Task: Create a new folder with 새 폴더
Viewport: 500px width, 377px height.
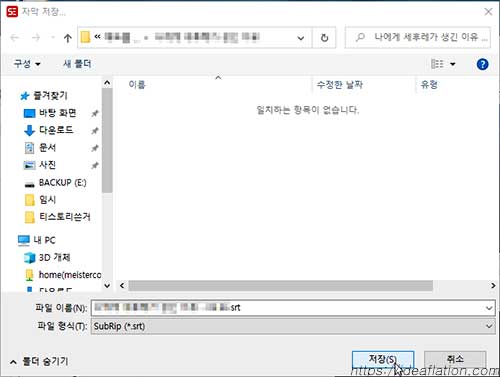Action: pos(77,64)
